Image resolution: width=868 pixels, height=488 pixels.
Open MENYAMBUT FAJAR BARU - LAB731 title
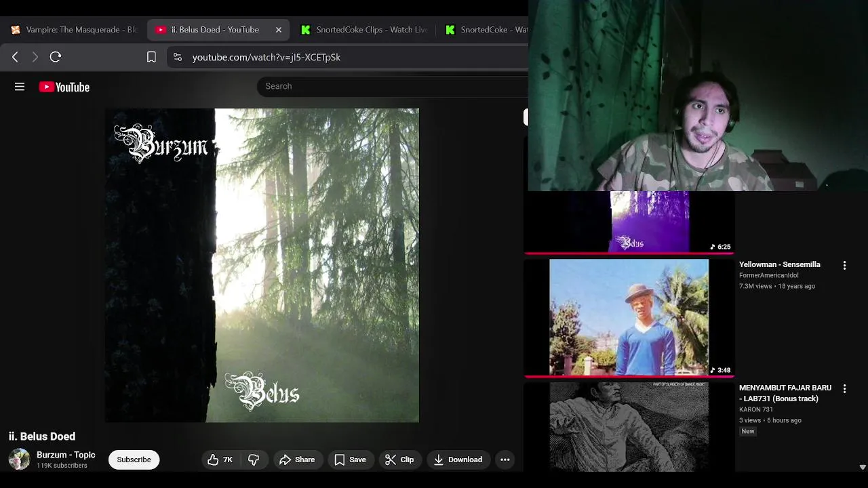(785, 393)
